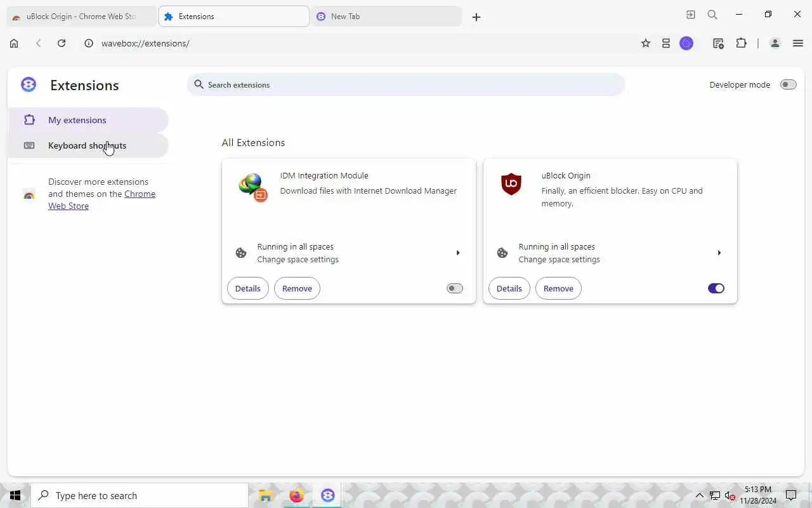Click the tab search magnifier in title bar
812x508 pixels.
click(712, 15)
